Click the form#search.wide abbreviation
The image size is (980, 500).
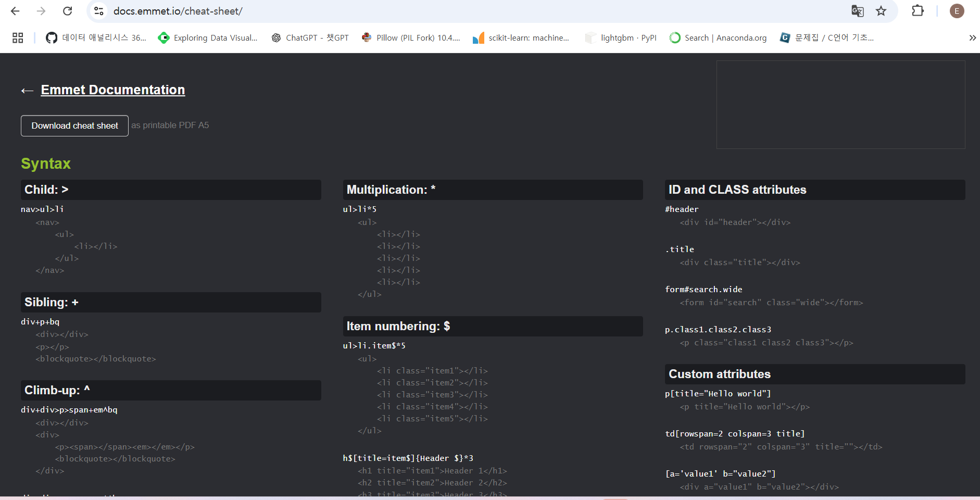pos(703,290)
